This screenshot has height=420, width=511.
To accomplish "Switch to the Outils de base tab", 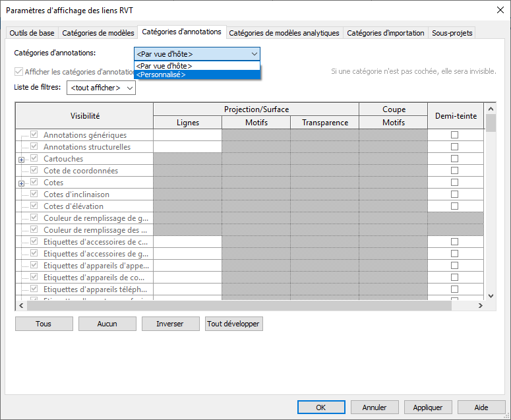I will [32, 33].
